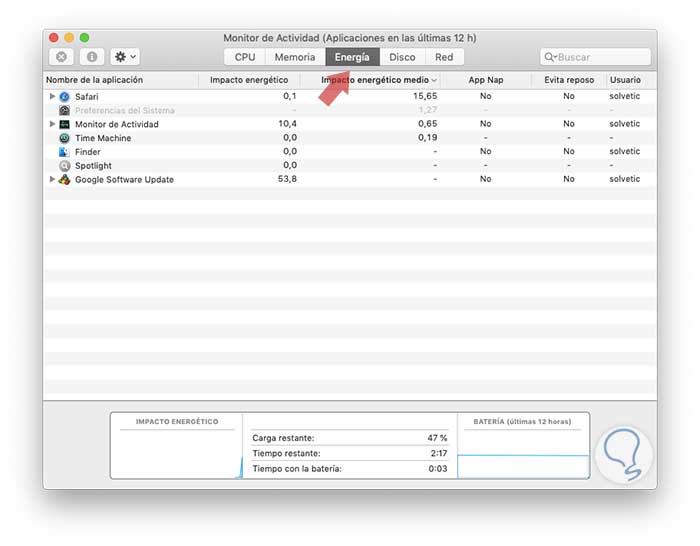Switch to the CPU tab
The height and width of the screenshot is (546, 700).
[x=245, y=57]
